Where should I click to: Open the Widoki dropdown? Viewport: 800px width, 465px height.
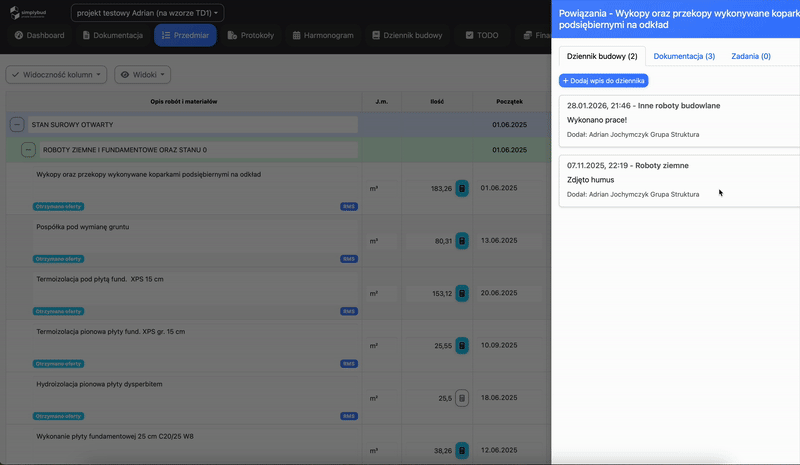pyautogui.click(x=142, y=75)
